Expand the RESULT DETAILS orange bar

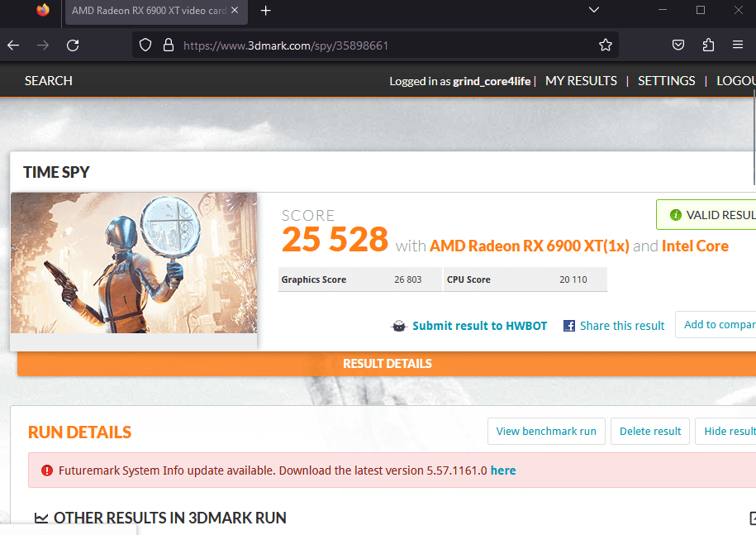(387, 364)
